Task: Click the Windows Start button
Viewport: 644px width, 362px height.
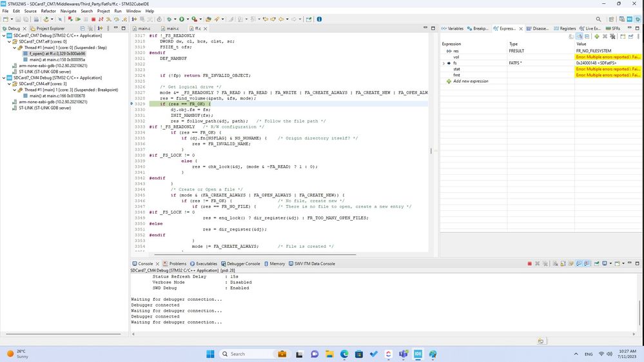Action: pyautogui.click(x=210, y=354)
